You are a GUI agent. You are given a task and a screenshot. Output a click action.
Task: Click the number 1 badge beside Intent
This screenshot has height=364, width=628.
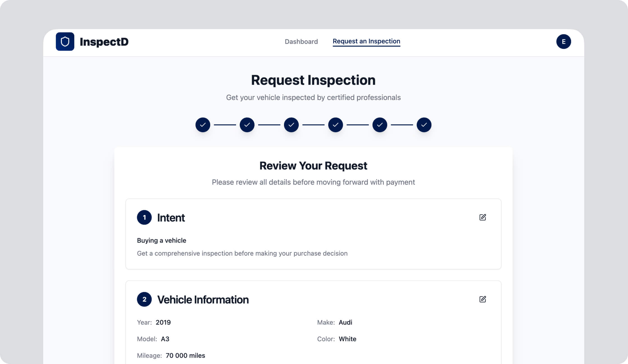[x=144, y=217]
